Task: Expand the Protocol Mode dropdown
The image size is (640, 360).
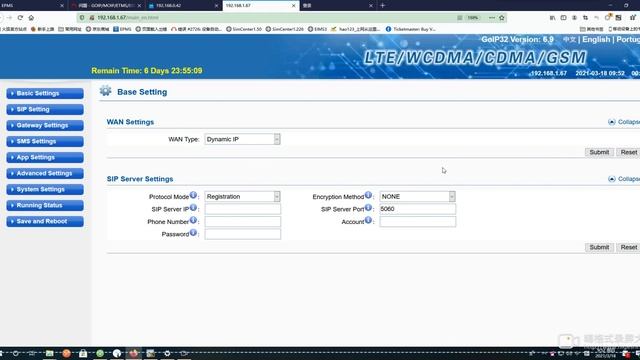Action: [242, 196]
